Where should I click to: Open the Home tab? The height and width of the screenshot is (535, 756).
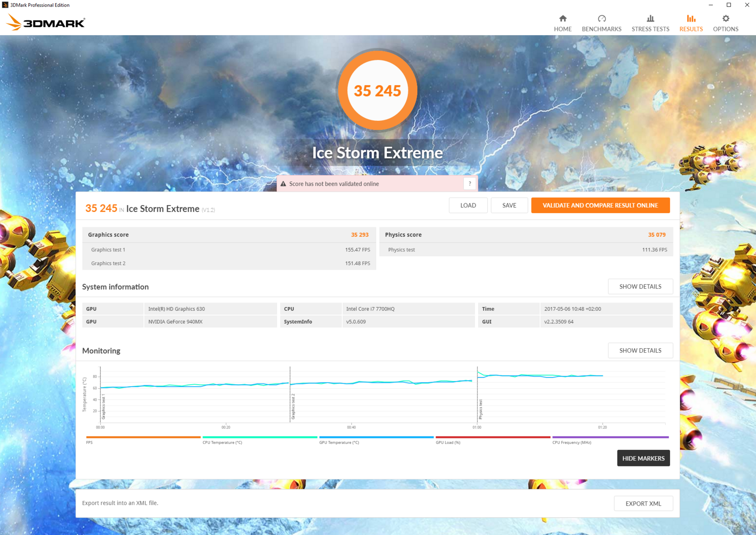[x=563, y=23]
